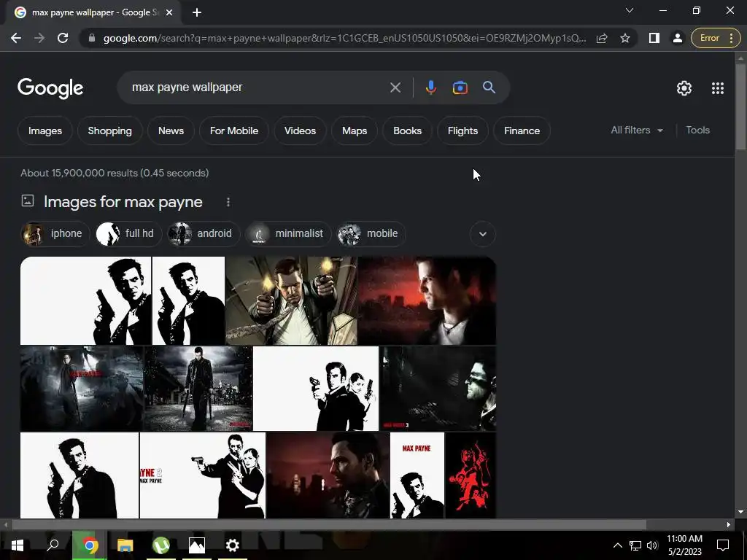Open the search Tools button
The image size is (747, 560).
697,130
